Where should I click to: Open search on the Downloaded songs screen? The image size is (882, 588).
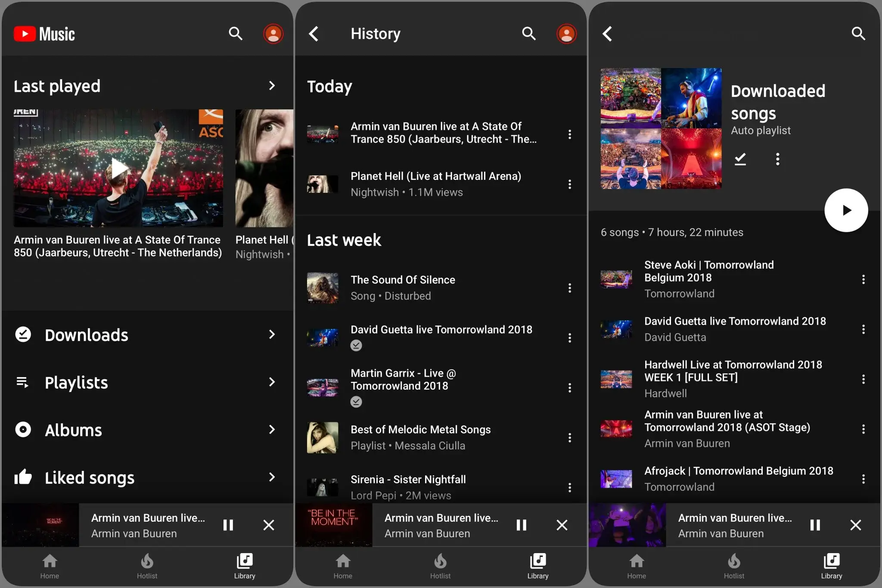point(858,34)
